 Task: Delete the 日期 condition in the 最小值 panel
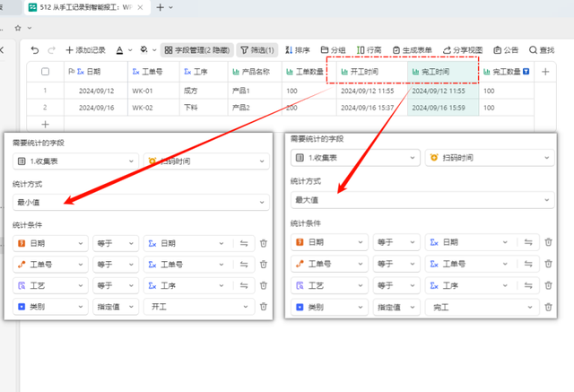point(264,243)
